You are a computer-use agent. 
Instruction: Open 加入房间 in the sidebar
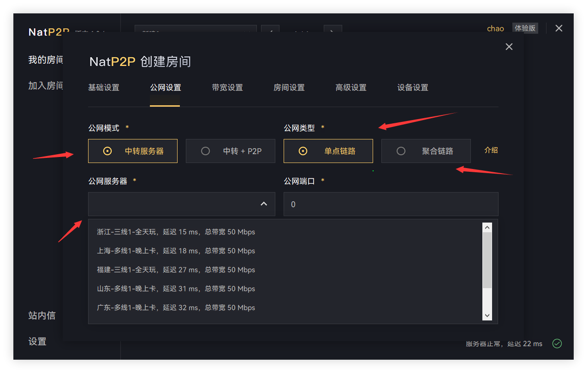(x=46, y=85)
